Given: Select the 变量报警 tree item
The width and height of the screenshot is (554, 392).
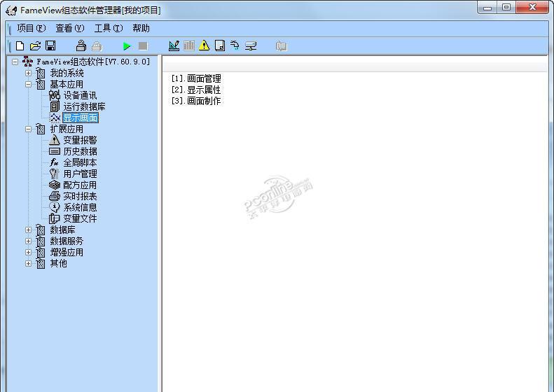Looking at the screenshot, I should (81, 140).
